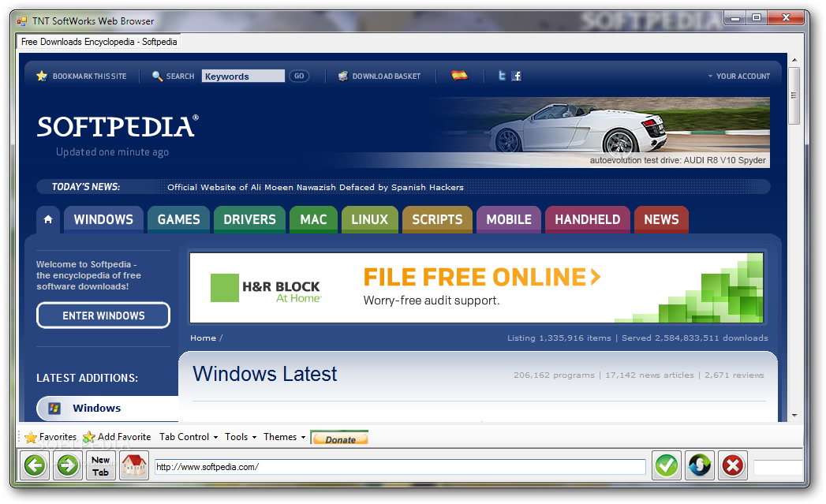Click the 17,142 news articles text
This screenshot has height=504, width=826.
pyautogui.click(x=649, y=375)
